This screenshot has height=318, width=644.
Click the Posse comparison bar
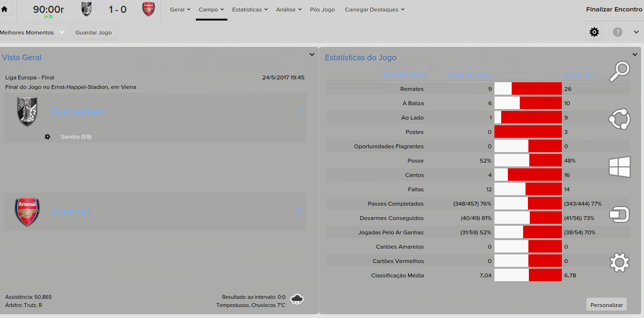pos(528,161)
